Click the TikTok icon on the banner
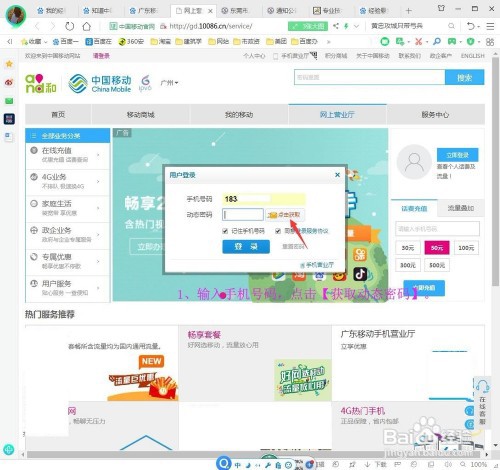Screen dimensions: 500x470 click(360, 274)
